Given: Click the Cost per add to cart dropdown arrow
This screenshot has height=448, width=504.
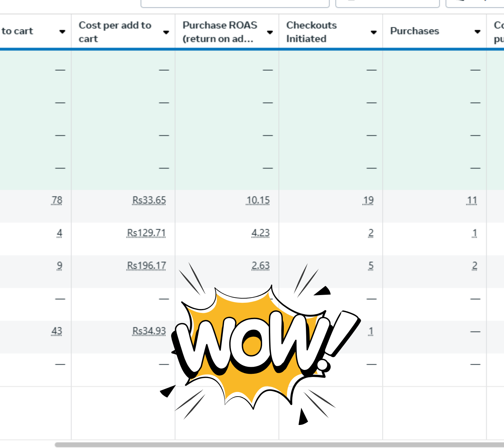Looking at the screenshot, I should click(x=166, y=32).
